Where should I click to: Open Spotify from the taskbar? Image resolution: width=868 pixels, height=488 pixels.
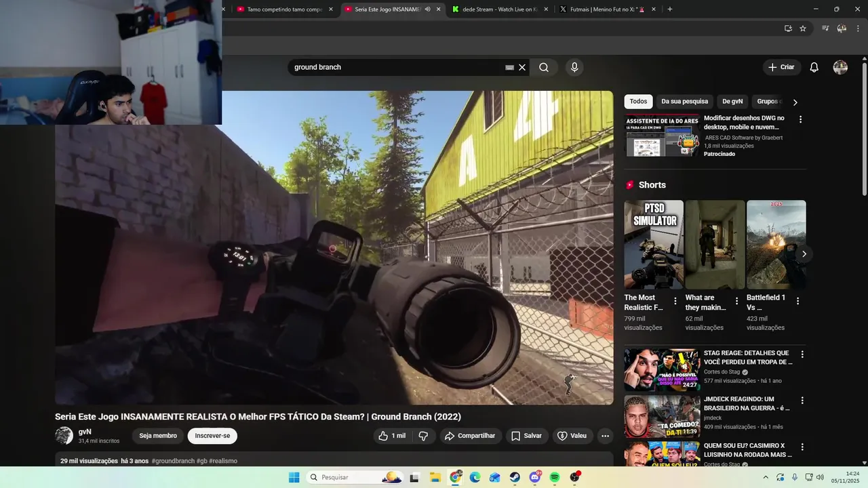(555, 477)
